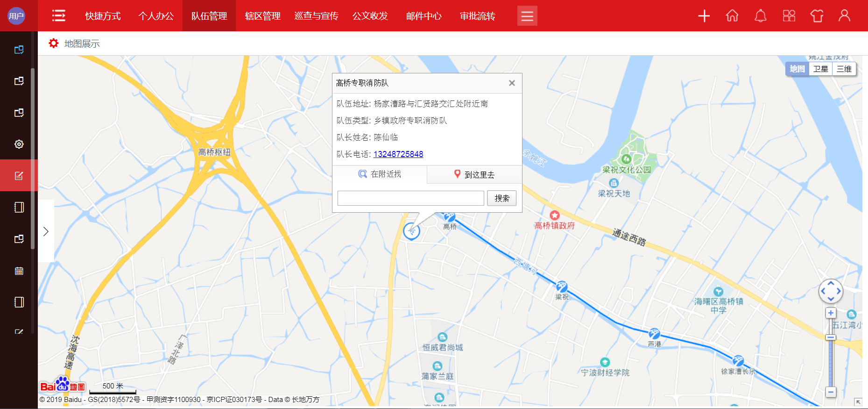Click the 芦港 metro station marker
Image resolution: width=868 pixels, height=409 pixels.
(655, 334)
